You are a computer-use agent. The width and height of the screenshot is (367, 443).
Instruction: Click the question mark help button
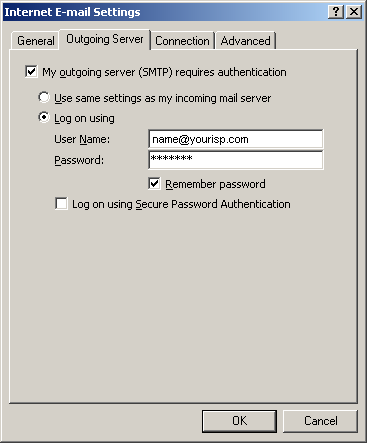(336, 12)
